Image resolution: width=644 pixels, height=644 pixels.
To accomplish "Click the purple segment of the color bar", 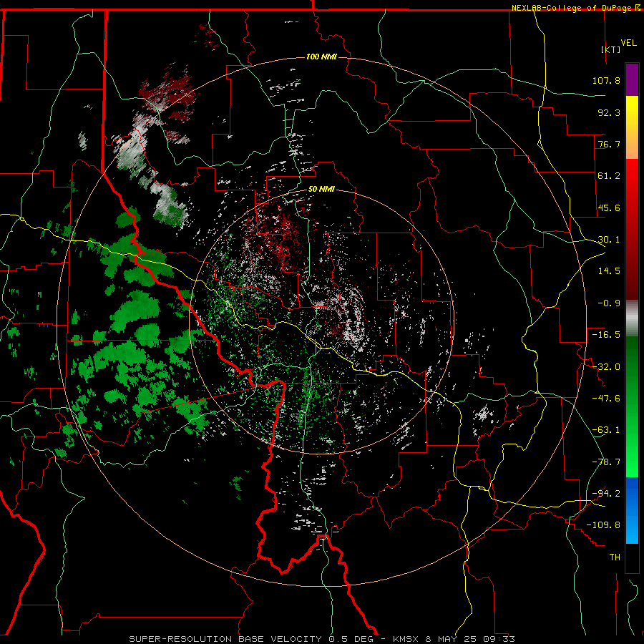I will 632,79.
